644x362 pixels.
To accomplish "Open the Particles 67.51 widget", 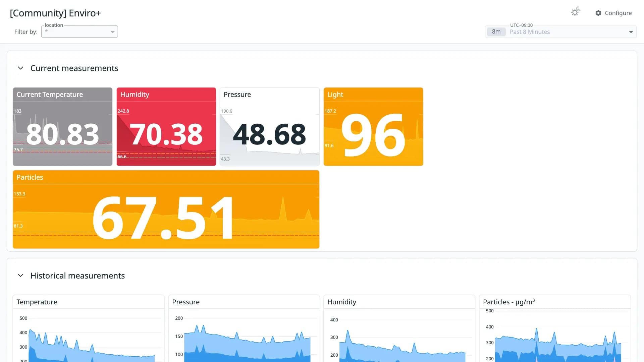I will (166, 209).
